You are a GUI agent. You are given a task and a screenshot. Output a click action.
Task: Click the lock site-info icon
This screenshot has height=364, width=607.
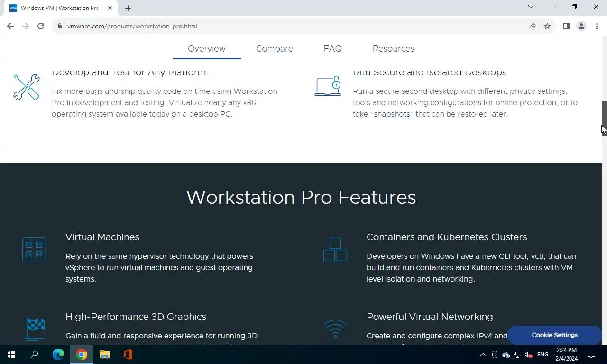pyautogui.click(x=60, y=26)
